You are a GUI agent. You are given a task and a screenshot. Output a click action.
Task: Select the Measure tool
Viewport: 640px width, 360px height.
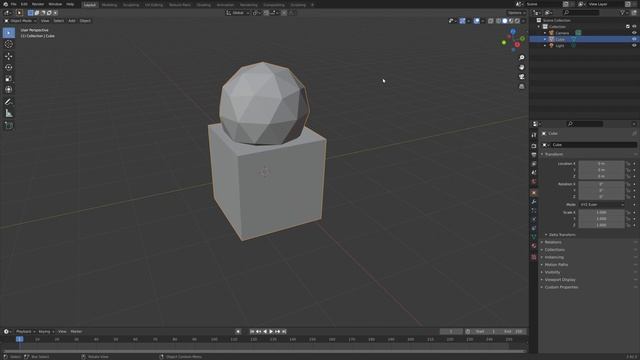9,113
